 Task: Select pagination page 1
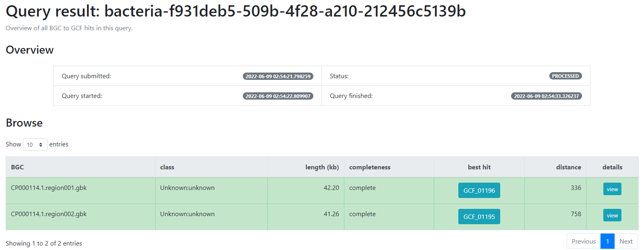click(x=607, y=241)
